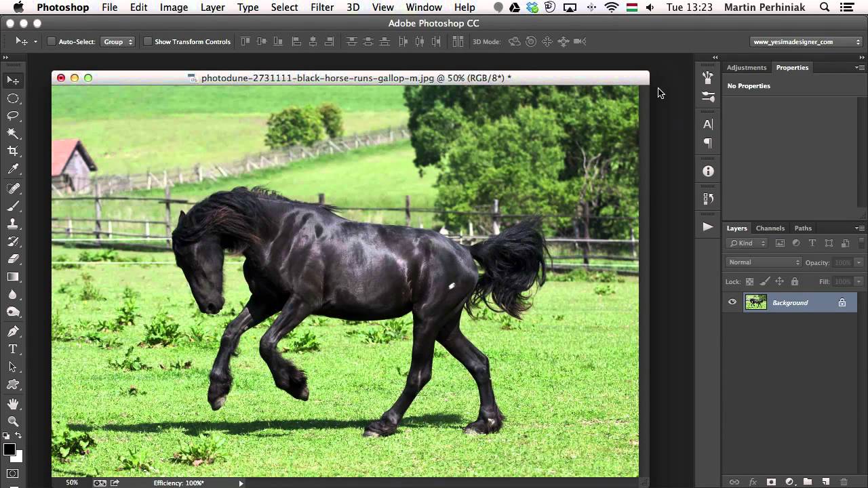Image resolution: width=868 pixels, height=488 pixels.
Task: Select the Eraser tool
Action: pos(13,258)
